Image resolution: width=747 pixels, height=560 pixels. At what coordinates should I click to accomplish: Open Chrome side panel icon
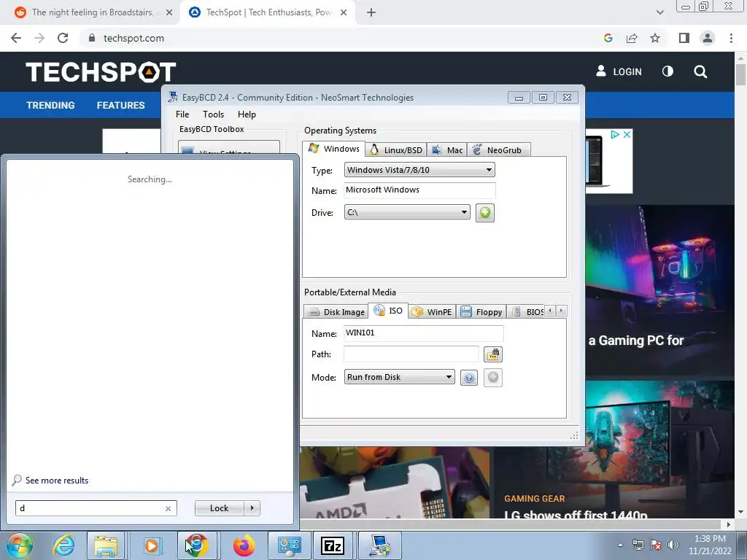[684, 38]
